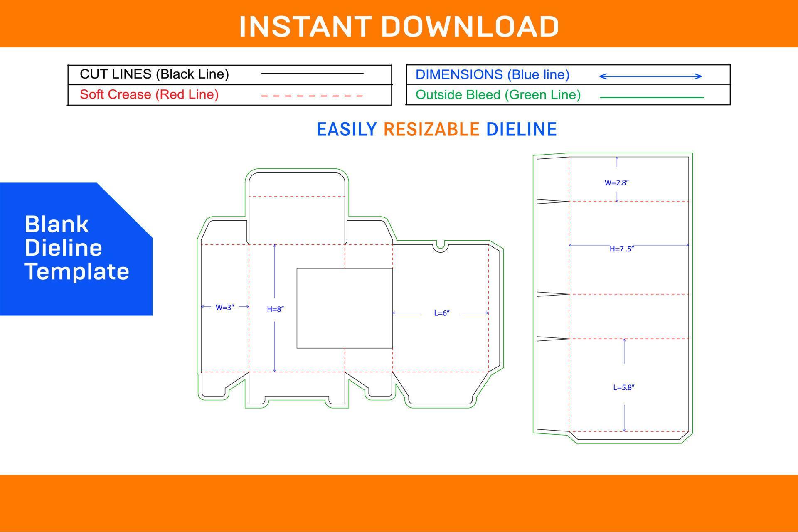Click the W=2.8" dimension label

(616, 182)
